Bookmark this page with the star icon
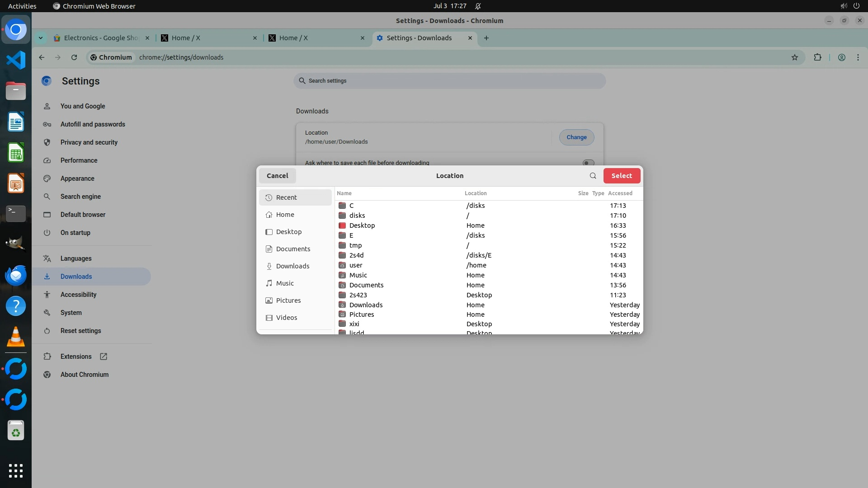868x488 pixels. tap(795, 57)
